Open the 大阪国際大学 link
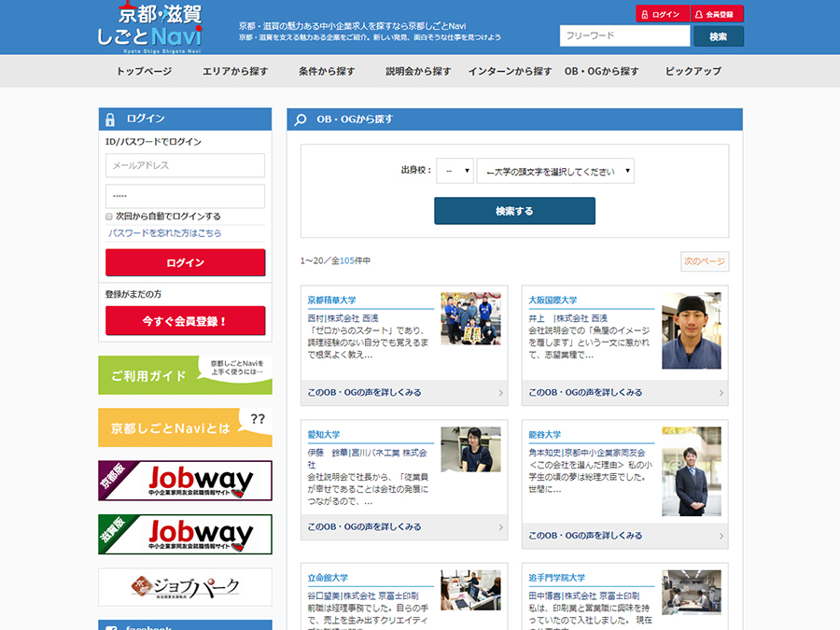The height and width of the screenshot is (630, 840). point(553,300)
